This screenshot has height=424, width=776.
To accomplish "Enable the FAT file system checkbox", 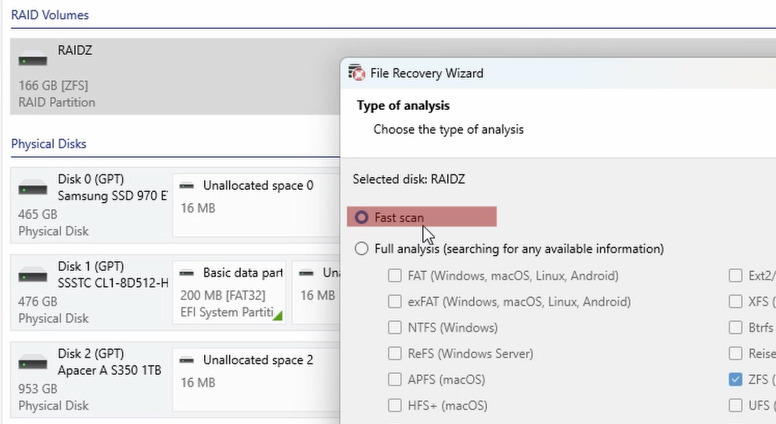I will 394,276.
